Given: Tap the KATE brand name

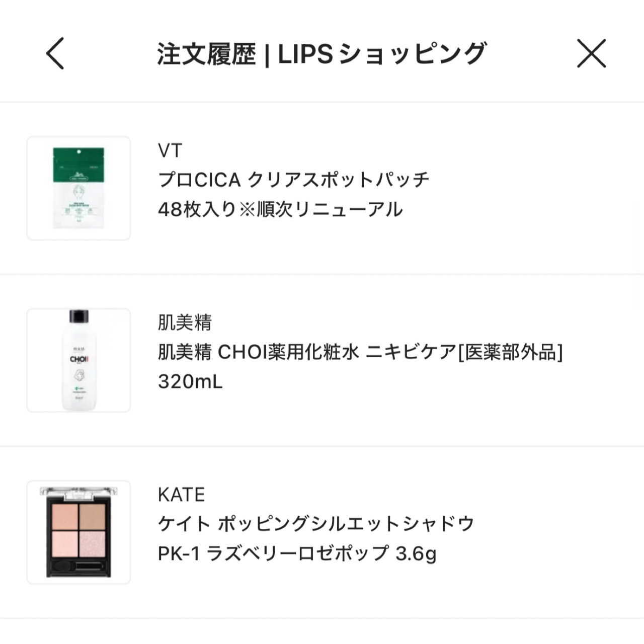Looking at the screenshot, I should coord(181,495).
